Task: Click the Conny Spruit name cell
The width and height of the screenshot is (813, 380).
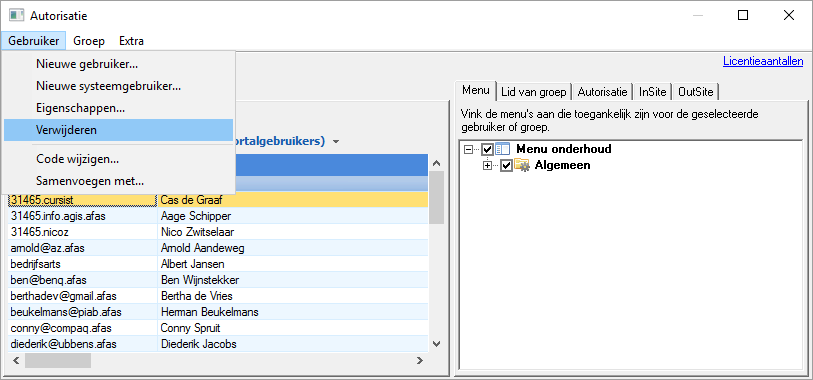Action: click(x=293, y=328)
